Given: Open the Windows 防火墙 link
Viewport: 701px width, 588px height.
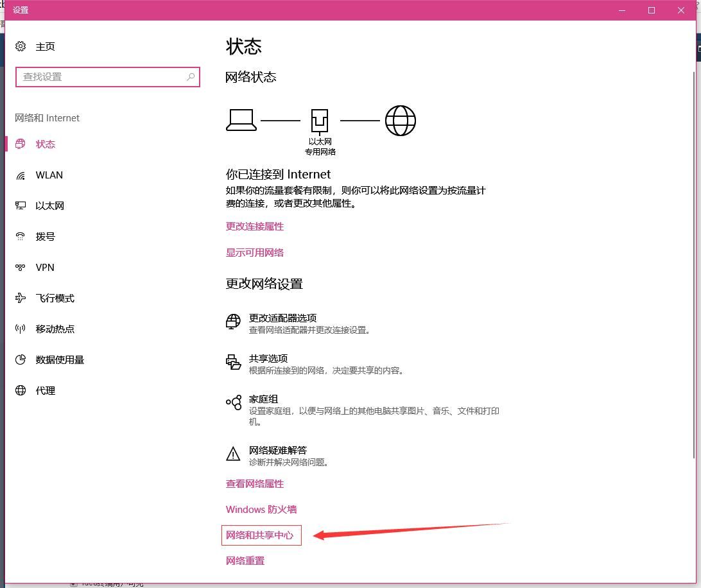Looking at the screenshot, I should point(261,510).
